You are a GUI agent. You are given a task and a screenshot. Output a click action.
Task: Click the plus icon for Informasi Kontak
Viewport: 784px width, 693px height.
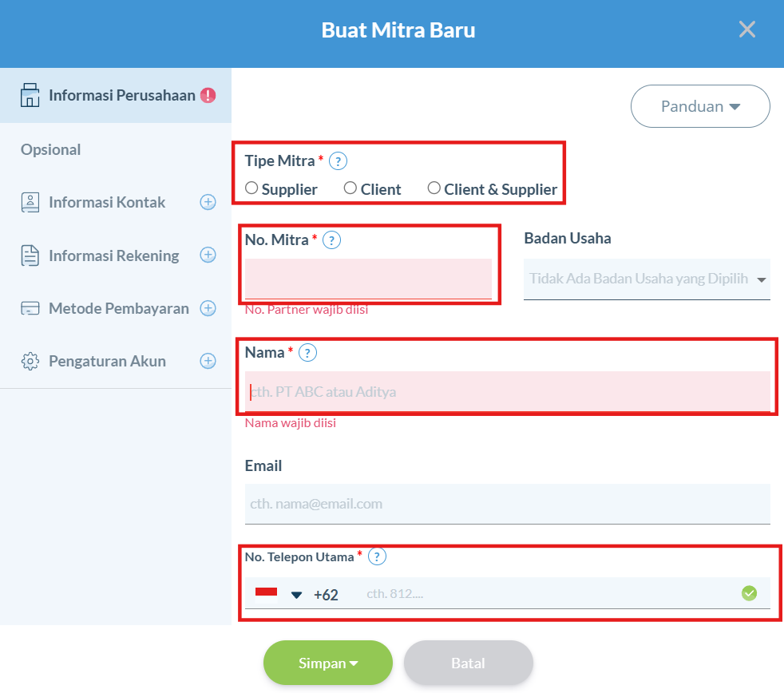point(208,202)
